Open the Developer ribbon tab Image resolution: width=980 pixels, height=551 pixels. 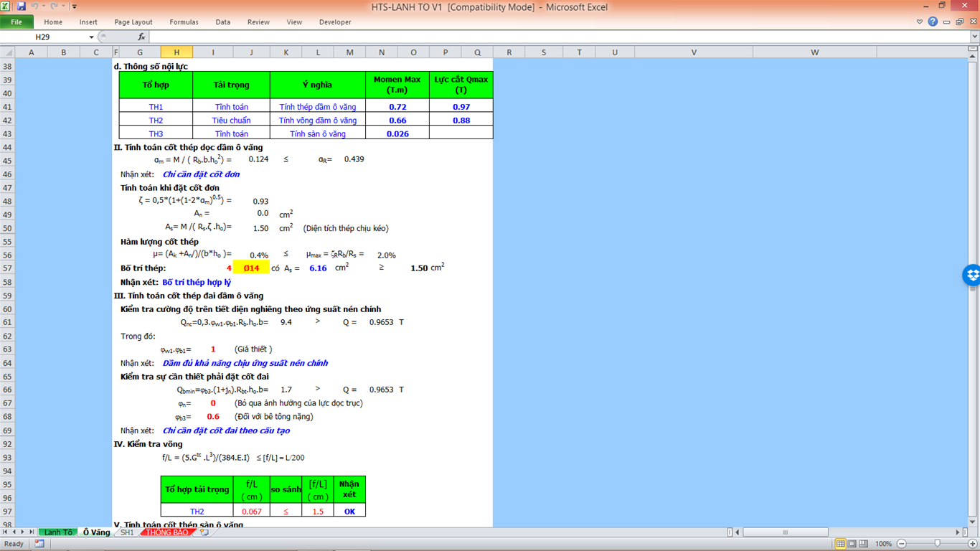click(x=335, y=22)
